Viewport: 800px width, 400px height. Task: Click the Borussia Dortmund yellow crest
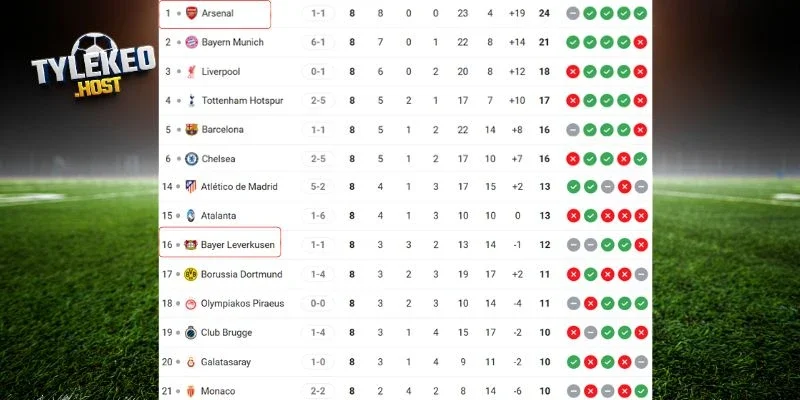click(x=192, y=274)
